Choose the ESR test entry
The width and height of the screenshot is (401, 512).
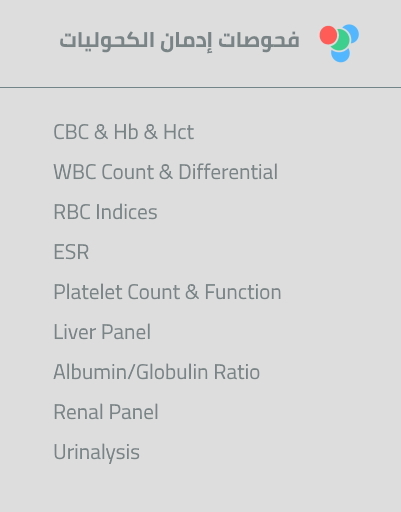point(71,252)
